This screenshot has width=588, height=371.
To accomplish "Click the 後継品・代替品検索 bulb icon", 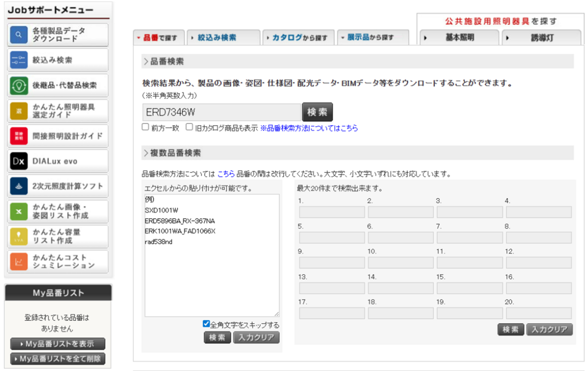I will click(x=19, y=85).
